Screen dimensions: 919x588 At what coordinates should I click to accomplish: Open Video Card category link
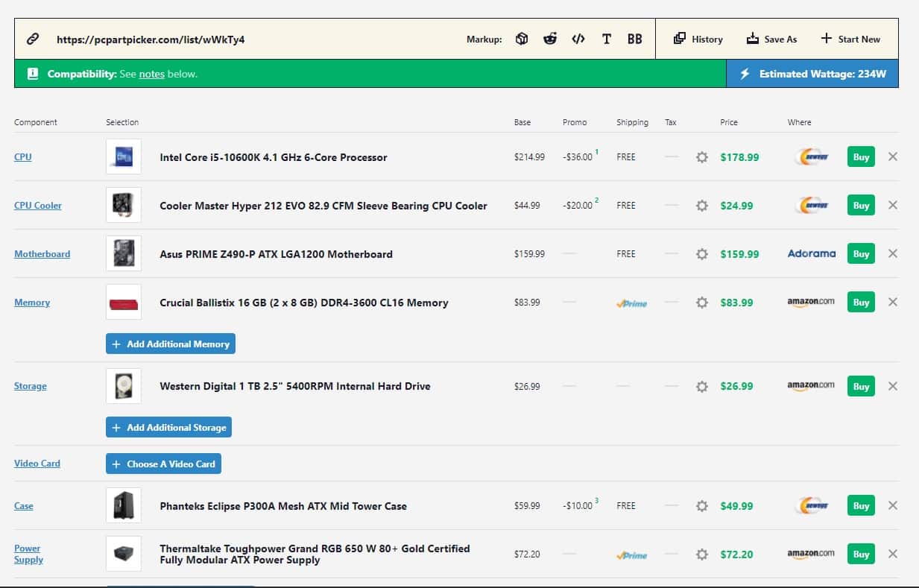pyautogui.click(x=37, y=464)
